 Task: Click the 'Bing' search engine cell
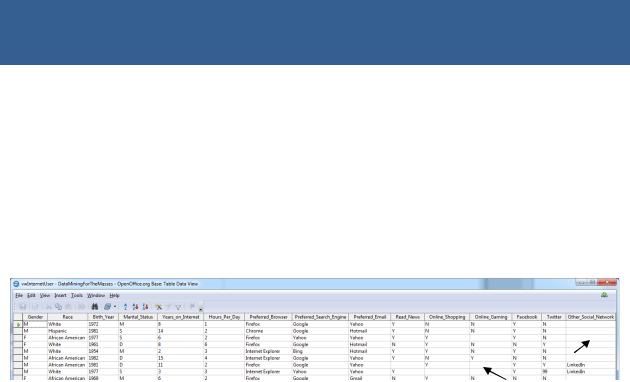(x=320, y=351)
